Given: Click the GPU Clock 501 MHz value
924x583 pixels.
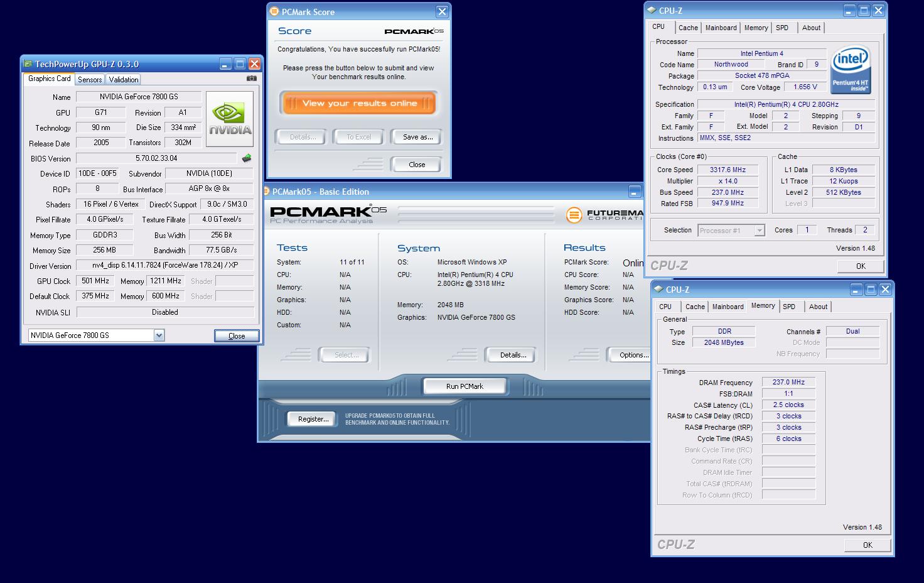Looking at the screenshot, I should point(95,281).
